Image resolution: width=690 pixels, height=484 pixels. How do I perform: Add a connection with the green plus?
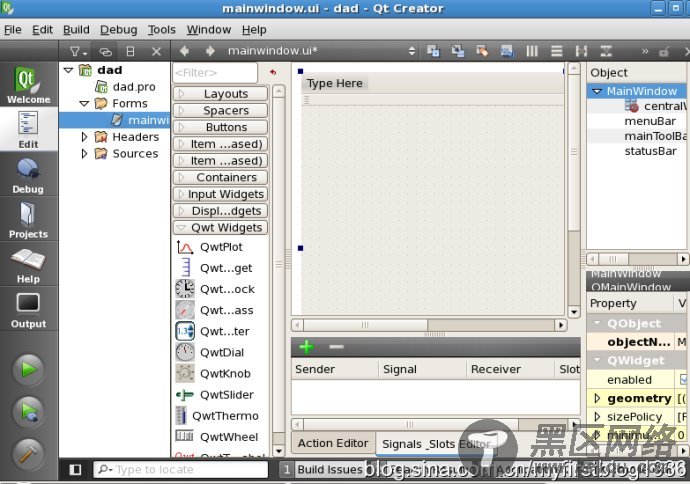[307, 347]
